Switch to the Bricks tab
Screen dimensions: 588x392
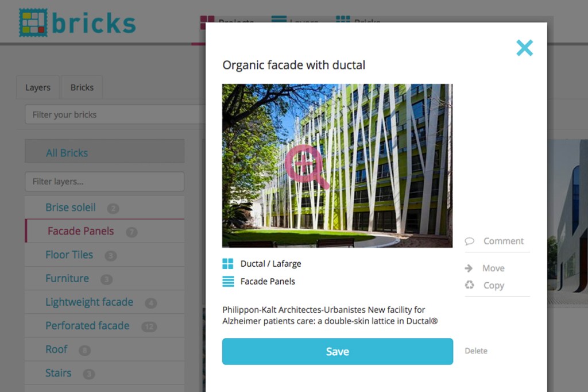point(82,87)
